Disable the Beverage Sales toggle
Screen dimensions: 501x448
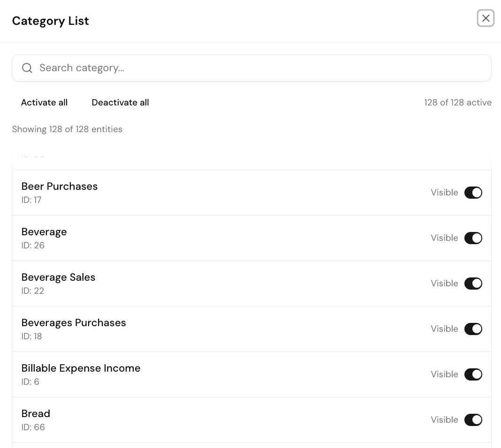pyautogui.click(x=473, y=284)
